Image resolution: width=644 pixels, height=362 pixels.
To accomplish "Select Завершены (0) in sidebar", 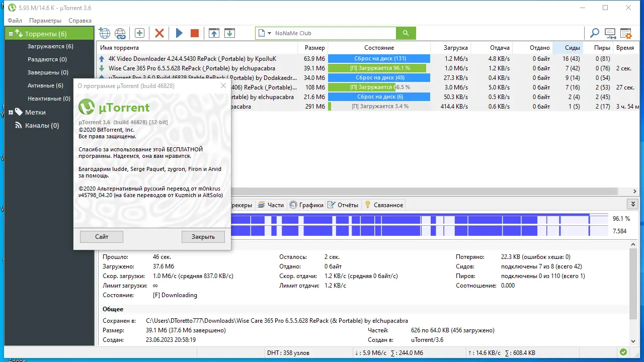I will (48, 72).
